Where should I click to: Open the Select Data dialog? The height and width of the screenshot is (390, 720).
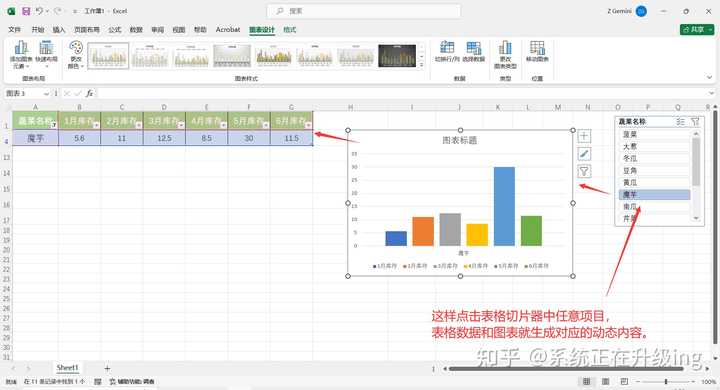473,51
